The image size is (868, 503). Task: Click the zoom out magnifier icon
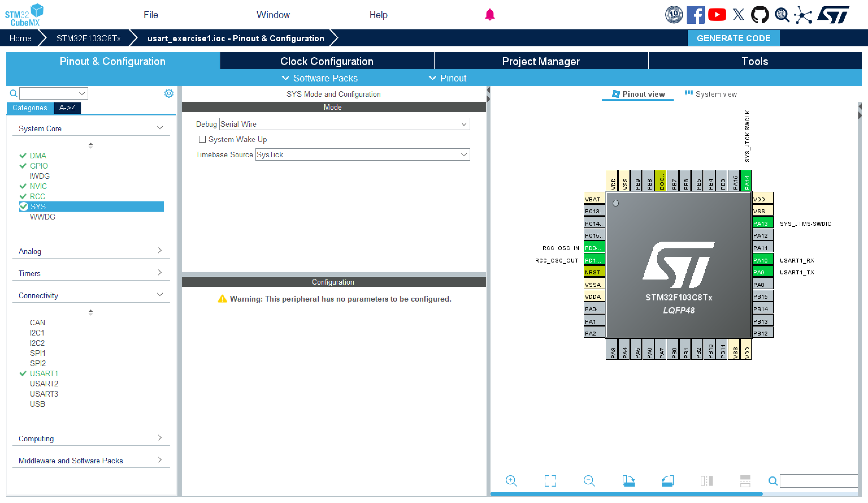point(589,481)
